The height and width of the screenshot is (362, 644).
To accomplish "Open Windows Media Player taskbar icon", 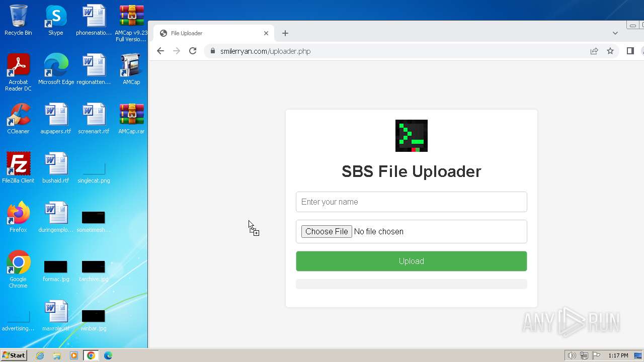I will pos(74,355).
